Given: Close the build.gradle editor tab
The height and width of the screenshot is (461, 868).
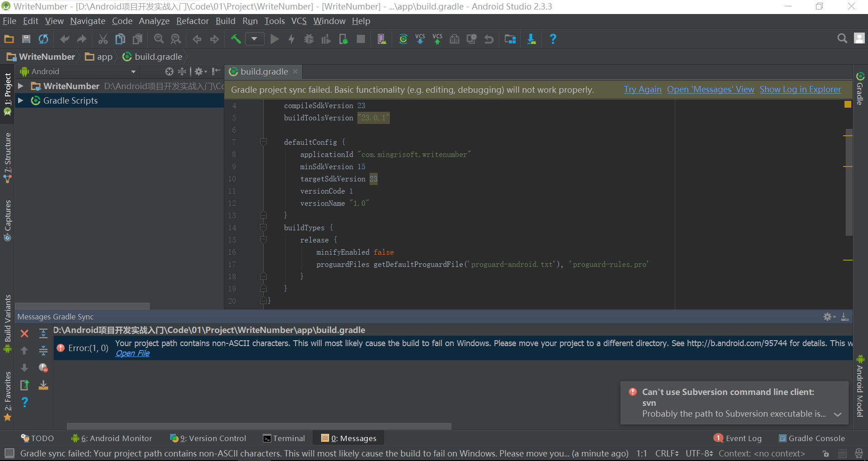Looking at the screenshot, I should point(295,71).
